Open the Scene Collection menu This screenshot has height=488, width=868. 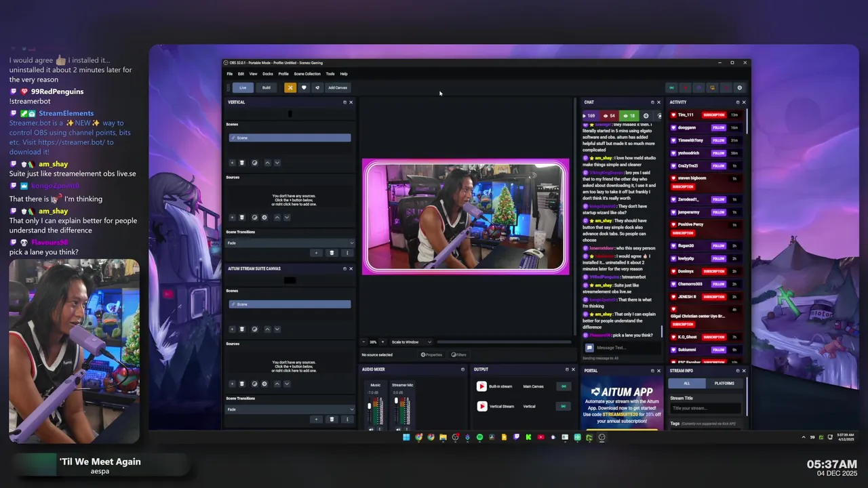tap(307, 74)
